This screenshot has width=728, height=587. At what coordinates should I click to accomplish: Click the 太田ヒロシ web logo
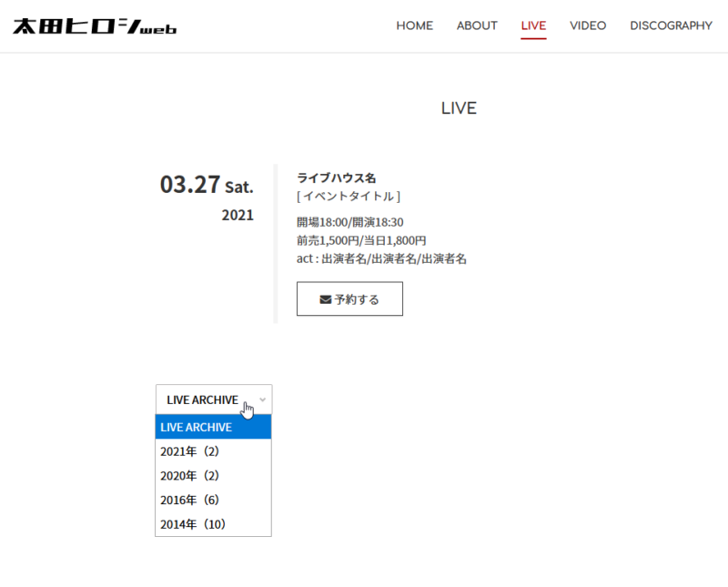pyautogui.click(x=95, y=26)
